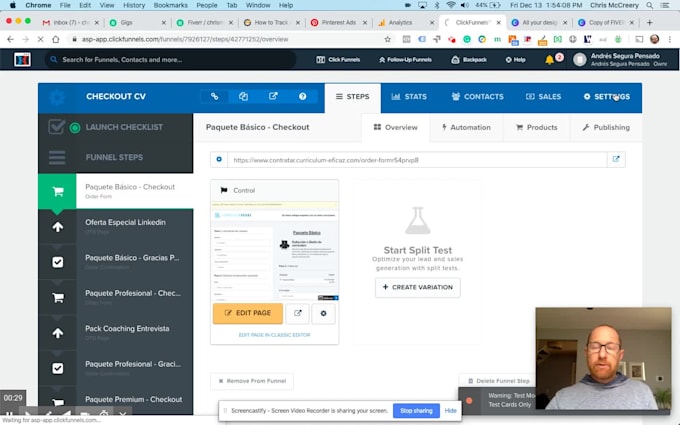Click the clone funnel icon in header

tap(243, 96)
